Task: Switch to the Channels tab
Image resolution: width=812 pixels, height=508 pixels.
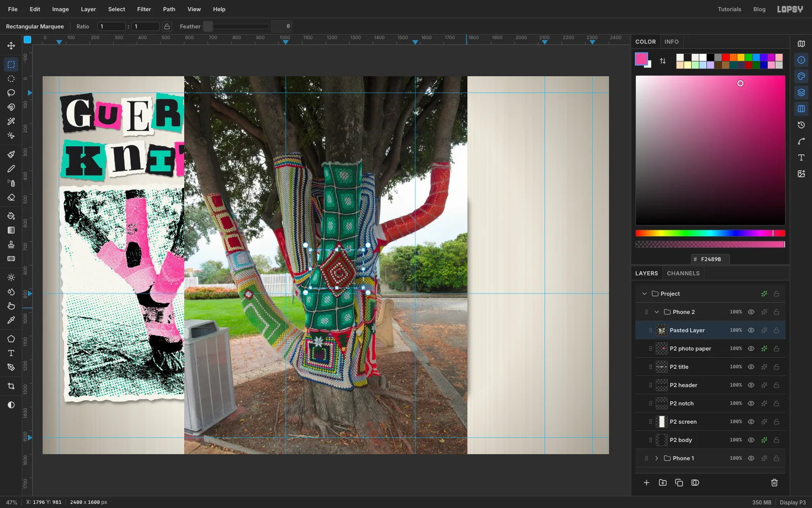Action: pyautogui.click(x=683, y=273)
